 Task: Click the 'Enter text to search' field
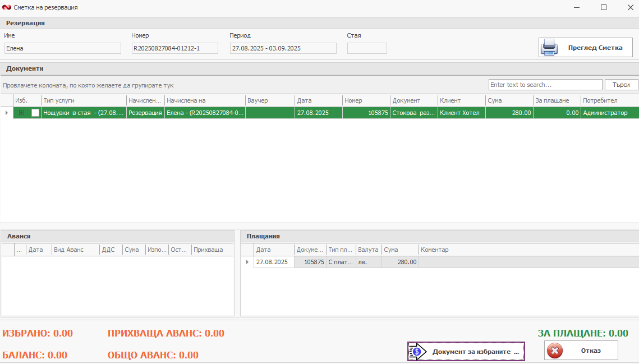point(545,85)
